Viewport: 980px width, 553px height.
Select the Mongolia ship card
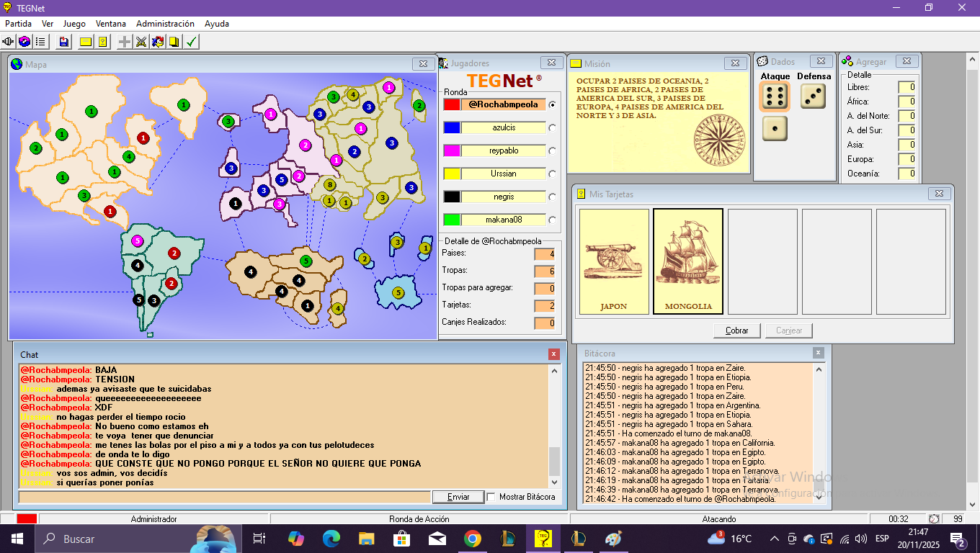point(688,261)
